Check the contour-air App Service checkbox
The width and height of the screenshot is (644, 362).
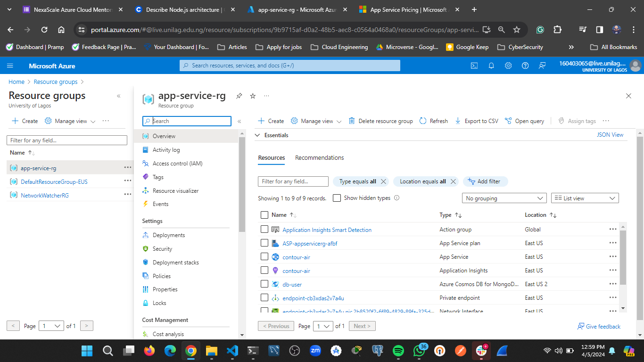coord(264,257)
